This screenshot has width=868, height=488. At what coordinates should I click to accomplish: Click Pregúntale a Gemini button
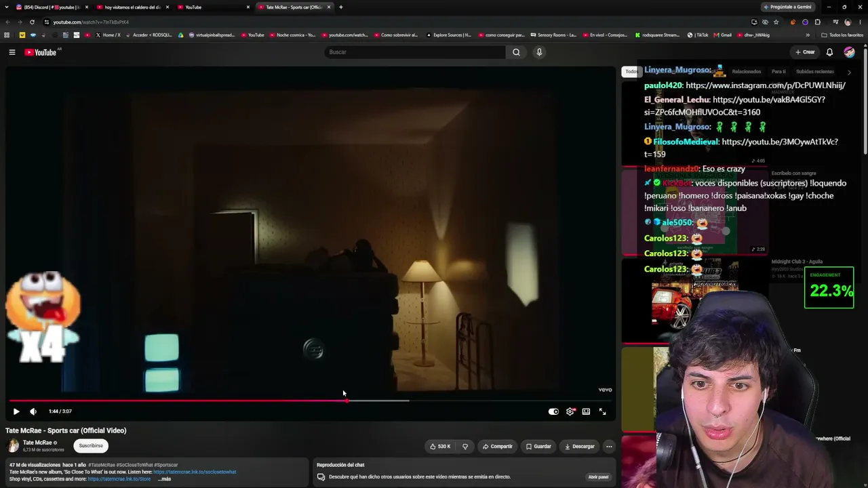click(x=787, y=7)
